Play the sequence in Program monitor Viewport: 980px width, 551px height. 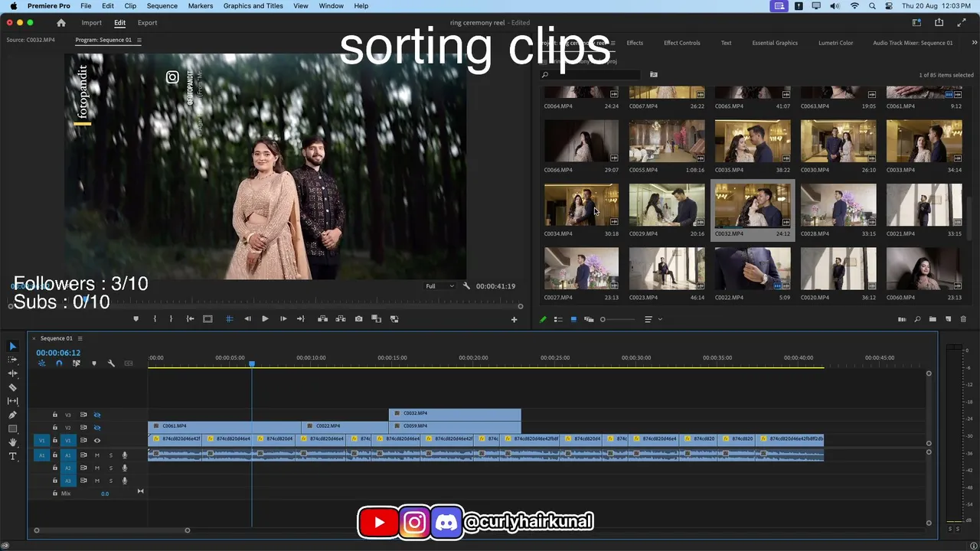pyautogui.click(x=265, y=319)
